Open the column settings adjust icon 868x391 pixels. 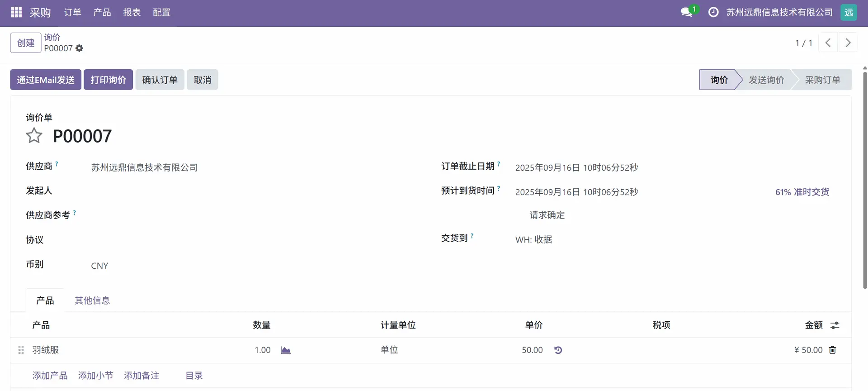pyautogui.click(x=835, y=325)
